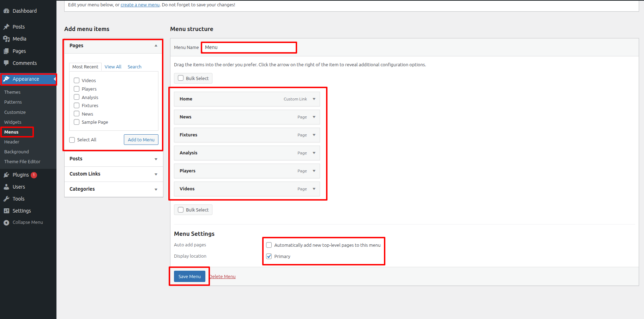The height and width of the screenshot is (319, 644).
Task: Switch to the View All tab
Action: [x=113, y=67]
